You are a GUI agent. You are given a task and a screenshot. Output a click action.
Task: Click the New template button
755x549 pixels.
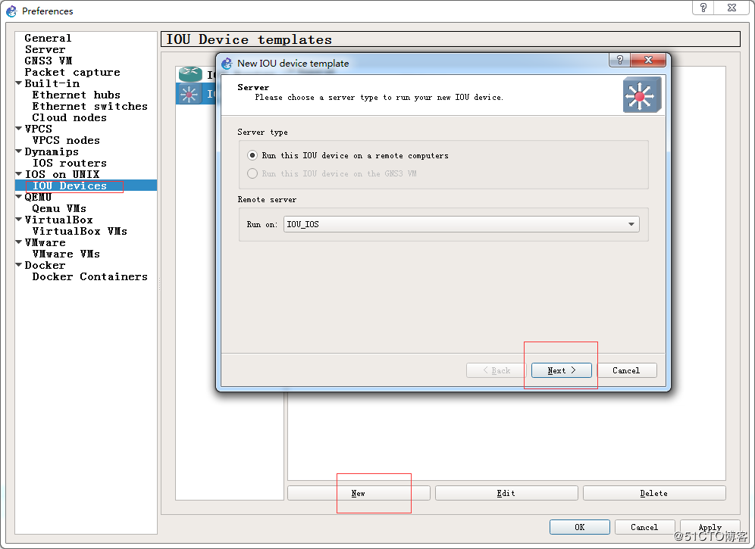pos(359,493)
